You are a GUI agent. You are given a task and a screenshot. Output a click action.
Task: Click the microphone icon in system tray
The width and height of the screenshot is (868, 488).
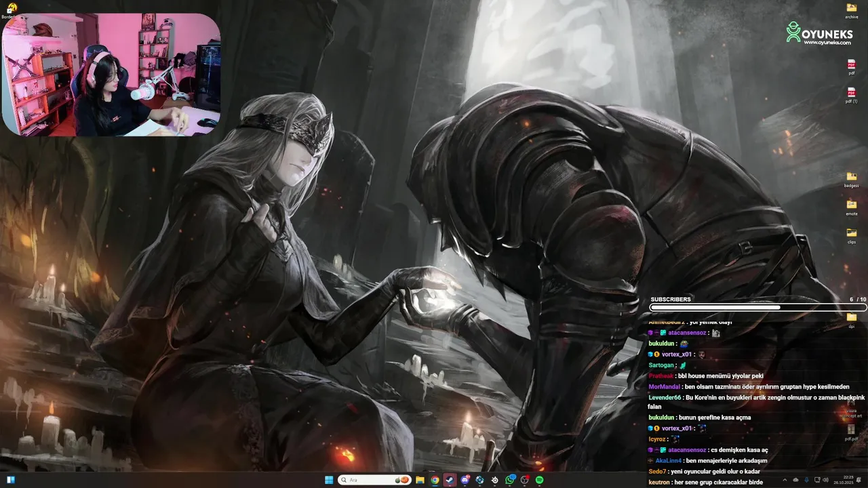pos(806,480)
